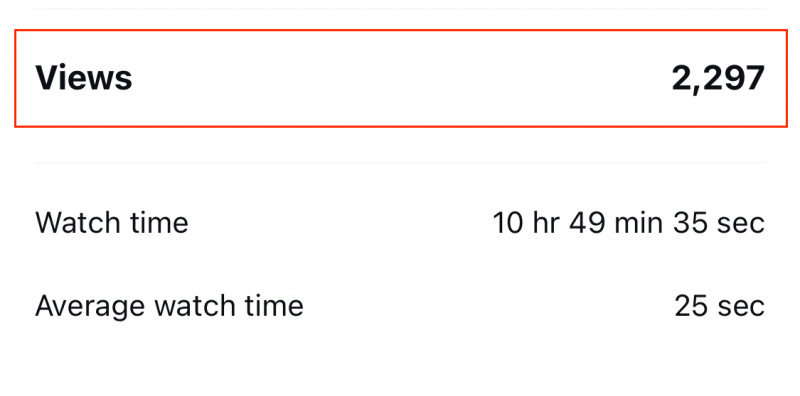Tap the "10 hr" portion of watch time

526,223
